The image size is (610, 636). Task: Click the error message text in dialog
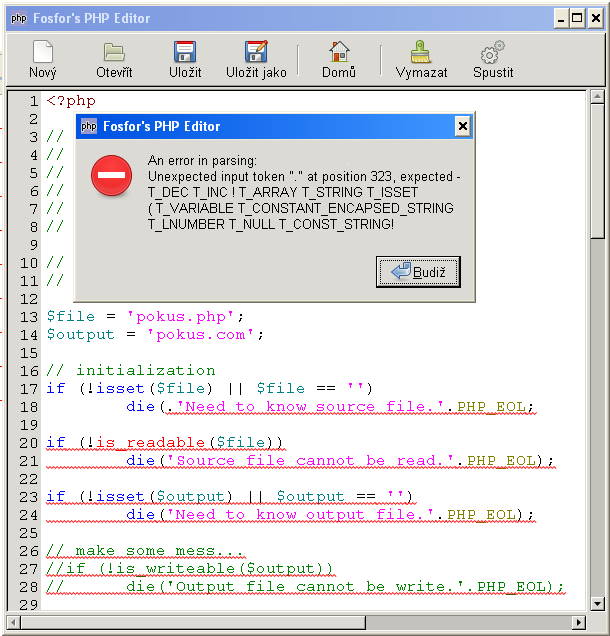304,192
